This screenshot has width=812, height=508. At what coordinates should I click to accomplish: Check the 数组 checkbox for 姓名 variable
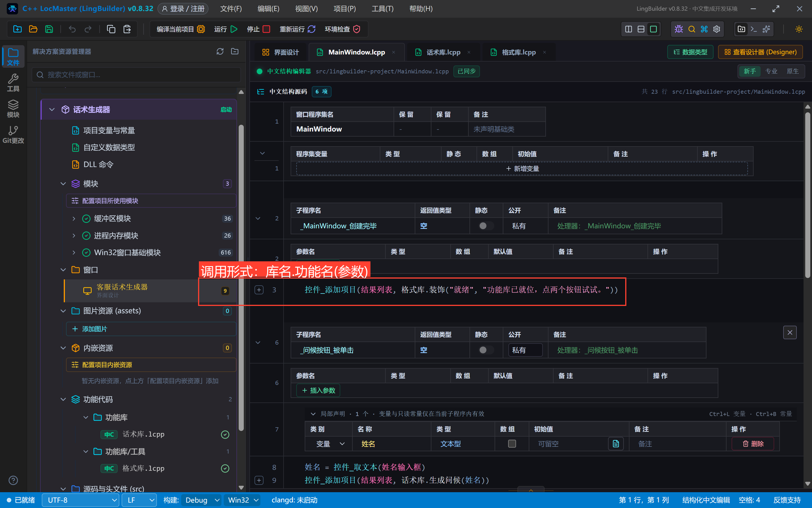(512, 444)
